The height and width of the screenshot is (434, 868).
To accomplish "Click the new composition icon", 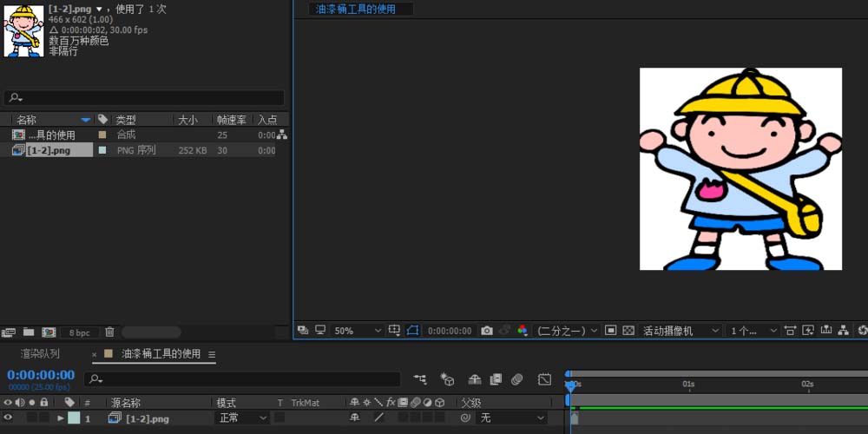I will 49,332.
